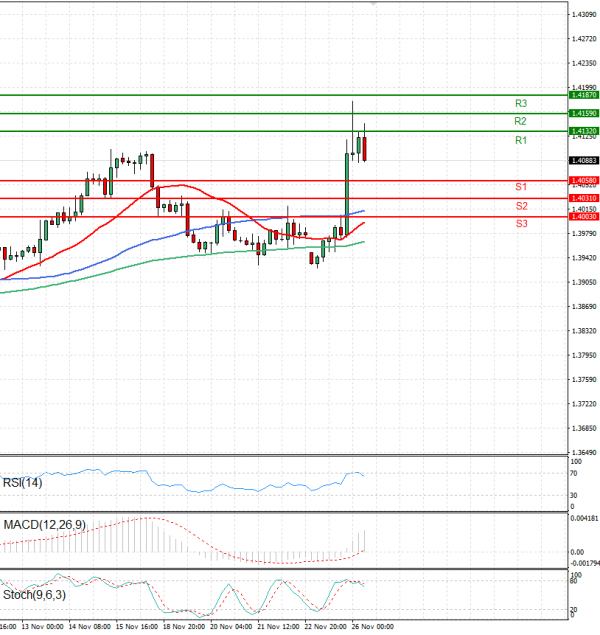
Task: Select the R3 resistance label
Action: pyautogui.click(x=521, y=104)
